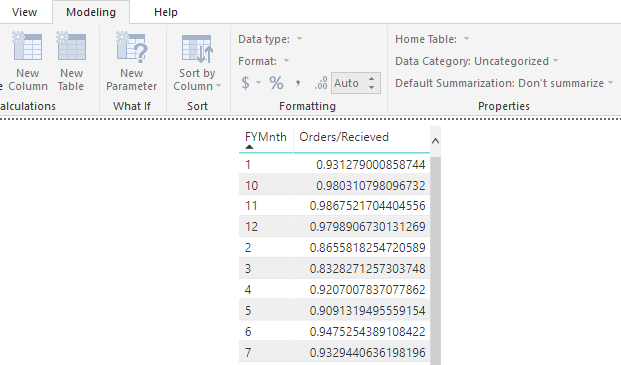Image resolution: width=621 pixels, height=365 pixels.
Task: Click the Orders/Recieved column header
Action: pyautogui.click(x=344, y=137)
